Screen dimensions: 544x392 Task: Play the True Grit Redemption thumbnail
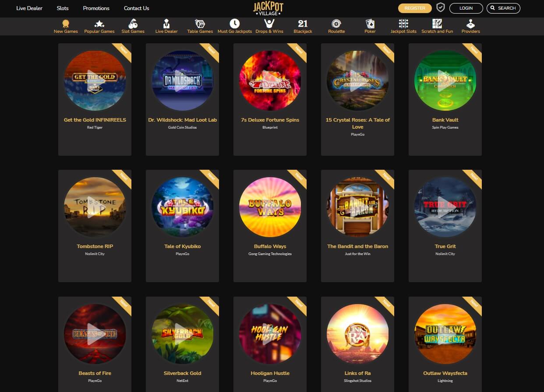click(x=445, y=207)
